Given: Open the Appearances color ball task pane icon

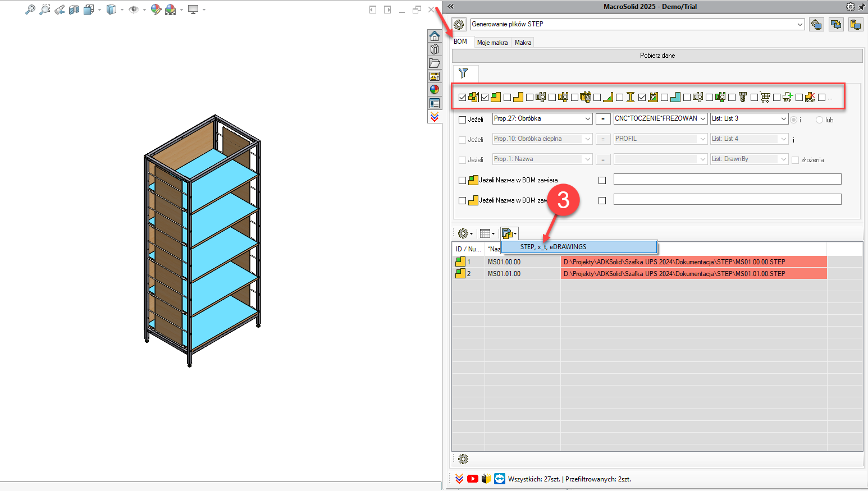Looking at the screenshot, I should point(435,90).
